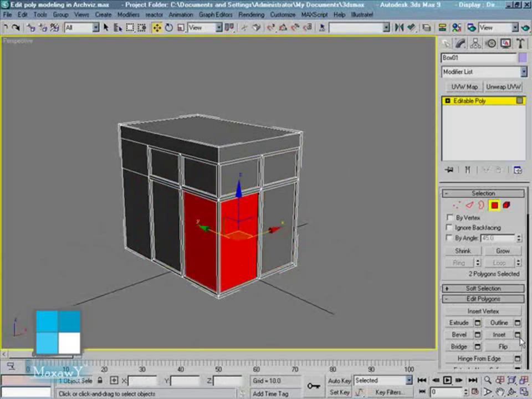
Task: Switch to Border sub-object level
Action: pyautogui.click(x=481, y=205)
